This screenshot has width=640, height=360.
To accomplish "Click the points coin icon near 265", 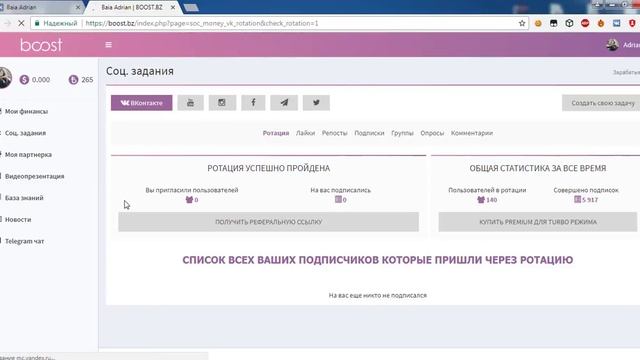I will tap(73, 80).
